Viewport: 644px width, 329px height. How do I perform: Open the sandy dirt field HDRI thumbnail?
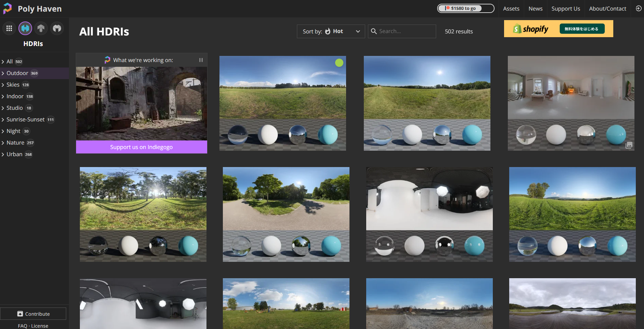[x=429, y=303]
